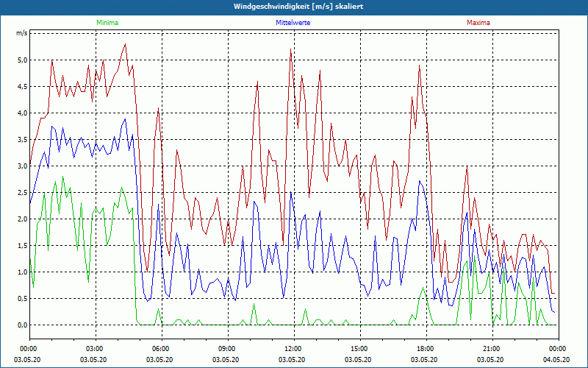Screen dimensions: 588x368
Task: Click the '1,0' y-axis value
Action: coord(23,272)
